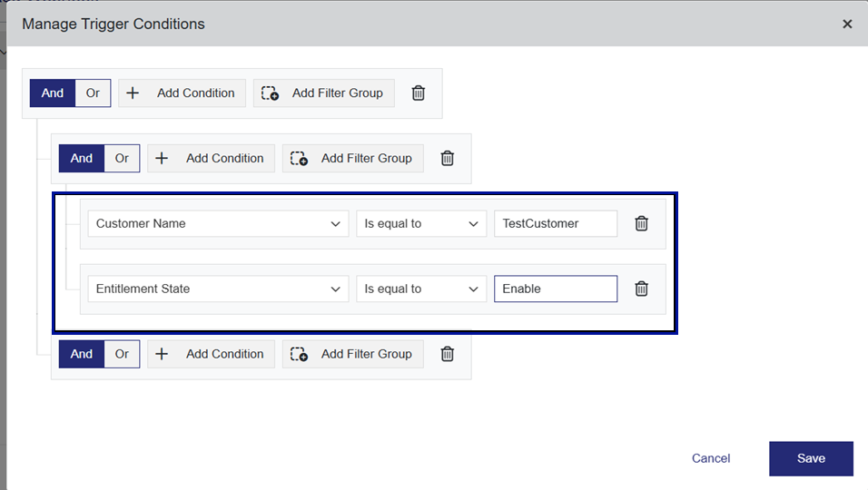Viewport: 868px width, 490px height.
Task: Expand operator dropdown for Customer Name row
Action: 421,223
